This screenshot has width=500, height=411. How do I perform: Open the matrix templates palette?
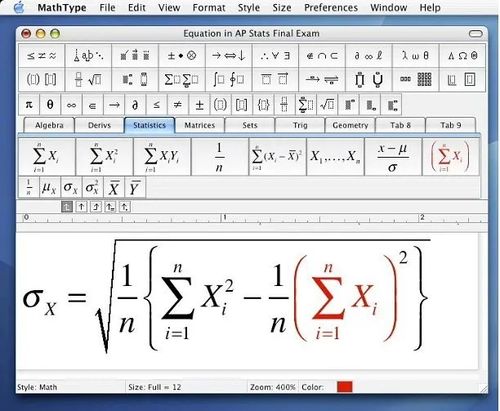coord(415,79)
